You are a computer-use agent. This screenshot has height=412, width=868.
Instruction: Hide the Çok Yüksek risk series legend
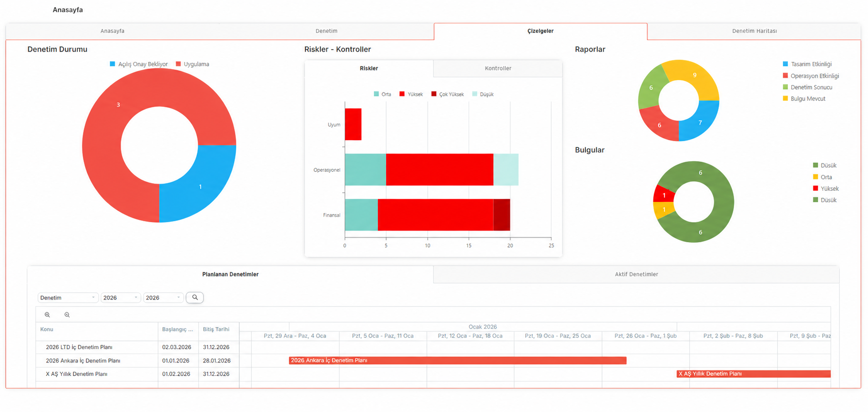tap(448, 94)
